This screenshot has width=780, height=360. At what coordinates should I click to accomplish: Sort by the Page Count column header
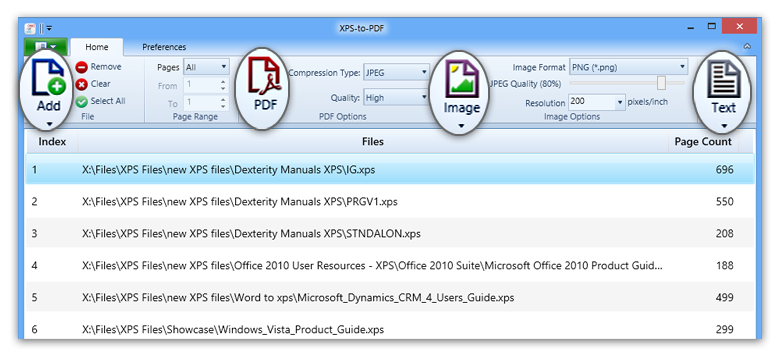[x=703, y=142]
